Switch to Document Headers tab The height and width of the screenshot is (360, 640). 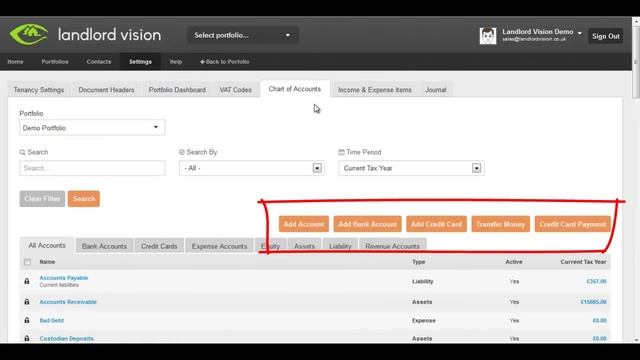click(x=106, y=90)
